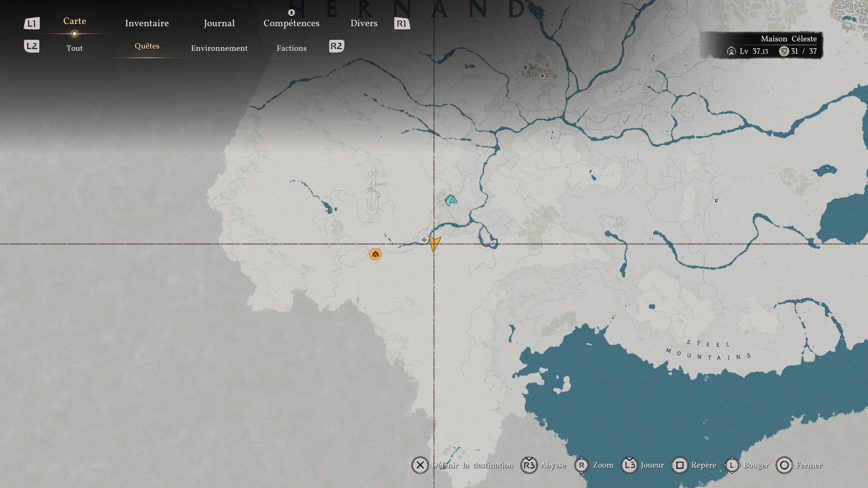
Task: Click the Square button icon for Repère
Action: tap(680, 465)
